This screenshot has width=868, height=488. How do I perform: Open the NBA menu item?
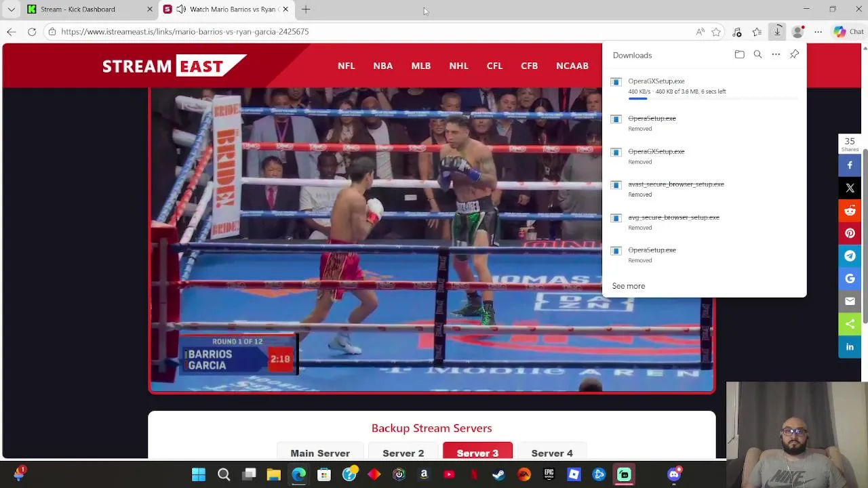click(x=382, y=66)
